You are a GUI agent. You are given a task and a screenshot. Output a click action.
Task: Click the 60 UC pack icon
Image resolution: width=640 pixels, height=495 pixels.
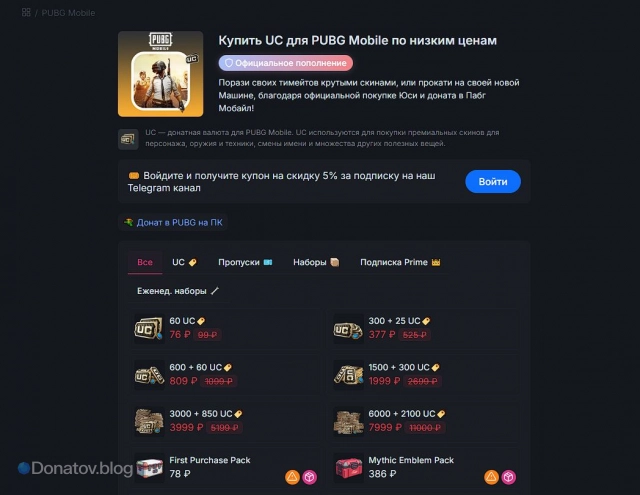tap(149, 328)
